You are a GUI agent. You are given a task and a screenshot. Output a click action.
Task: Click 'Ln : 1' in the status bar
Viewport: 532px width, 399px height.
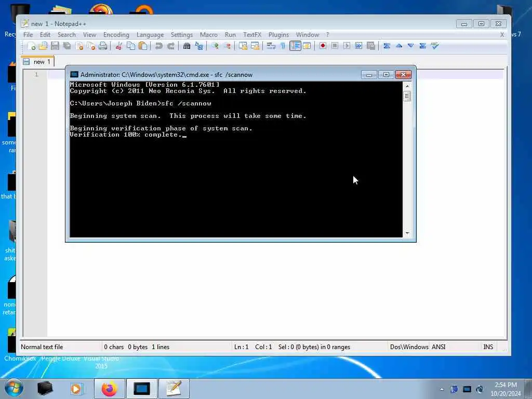(241, 347)
